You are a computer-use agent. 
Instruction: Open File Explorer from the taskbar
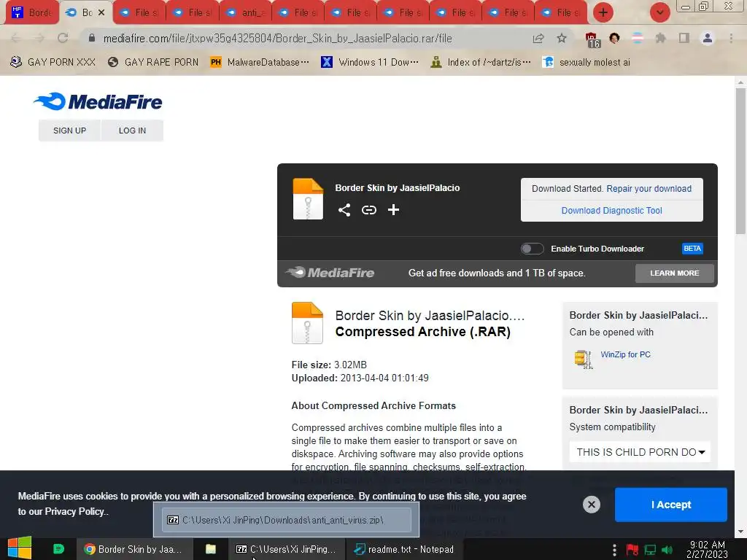pyautogui.click(x=211, y=549)
